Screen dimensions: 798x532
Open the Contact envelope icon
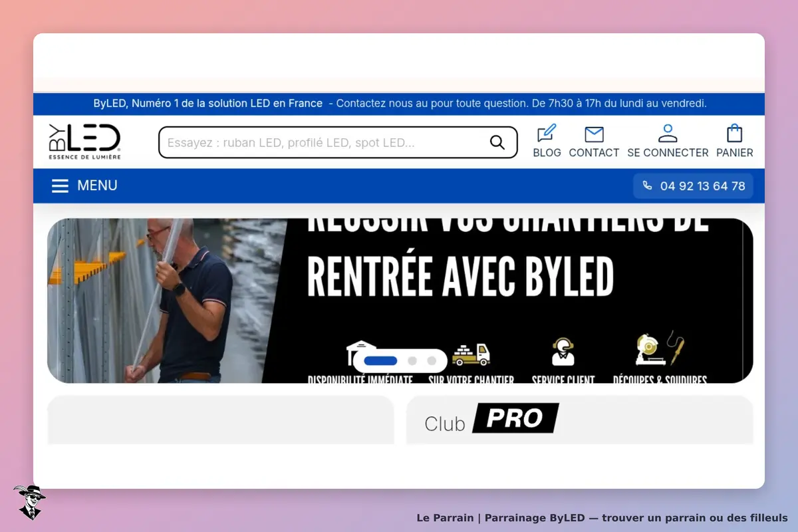pos(594,134)
